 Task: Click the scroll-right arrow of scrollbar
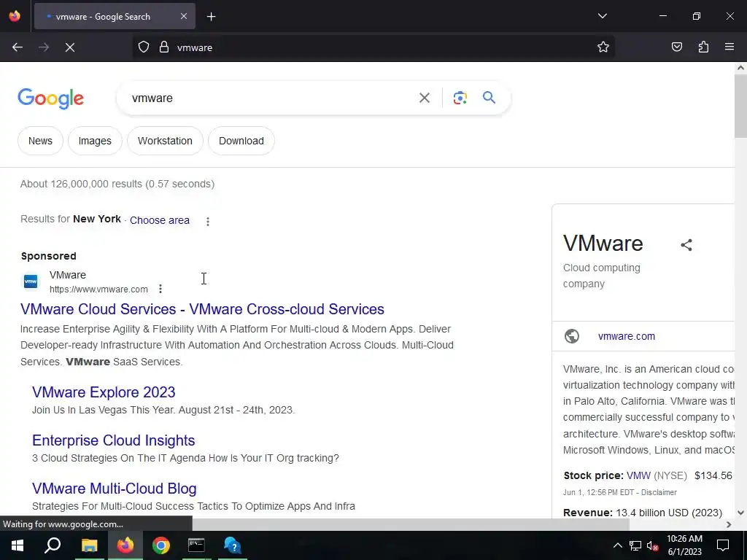point(729,524)
